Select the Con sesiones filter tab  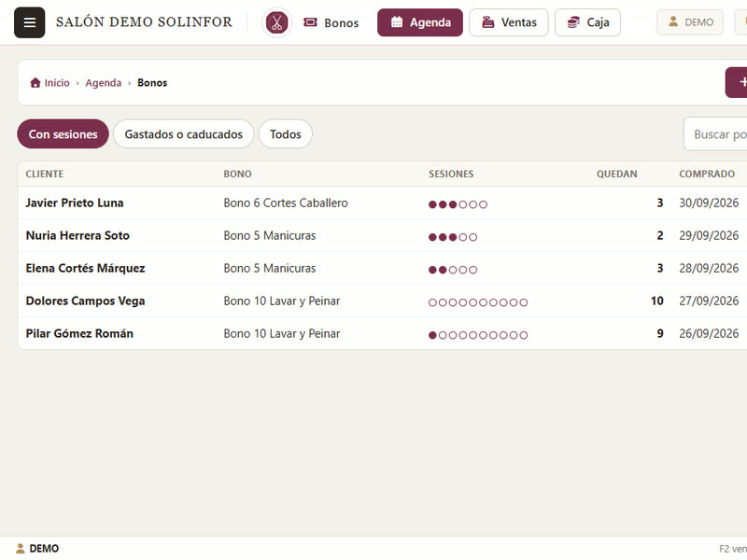pyautogui.click(x=63, y=133)
